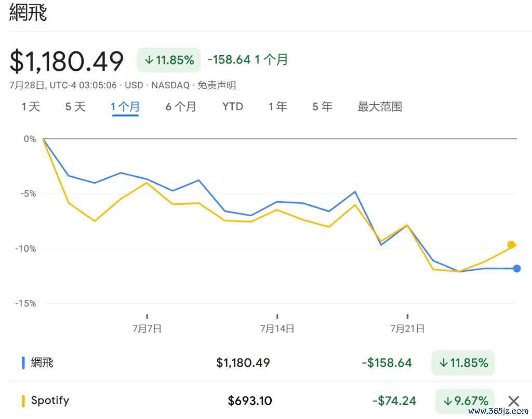This screenshot has width=532, height=419.
Task: Show the YTD range tab
Action: click(233, 107)
